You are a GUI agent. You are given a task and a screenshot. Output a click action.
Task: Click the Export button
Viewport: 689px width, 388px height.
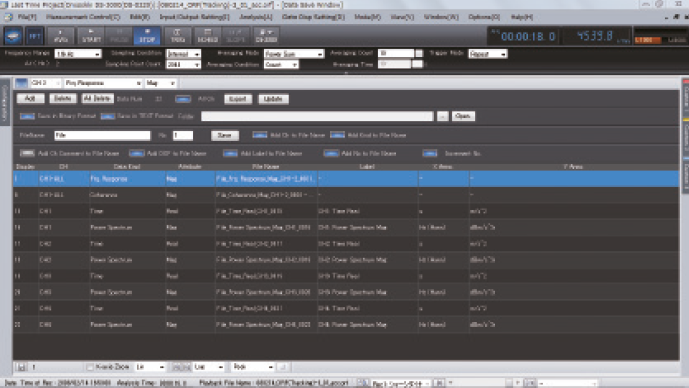(x=238, y=99)
